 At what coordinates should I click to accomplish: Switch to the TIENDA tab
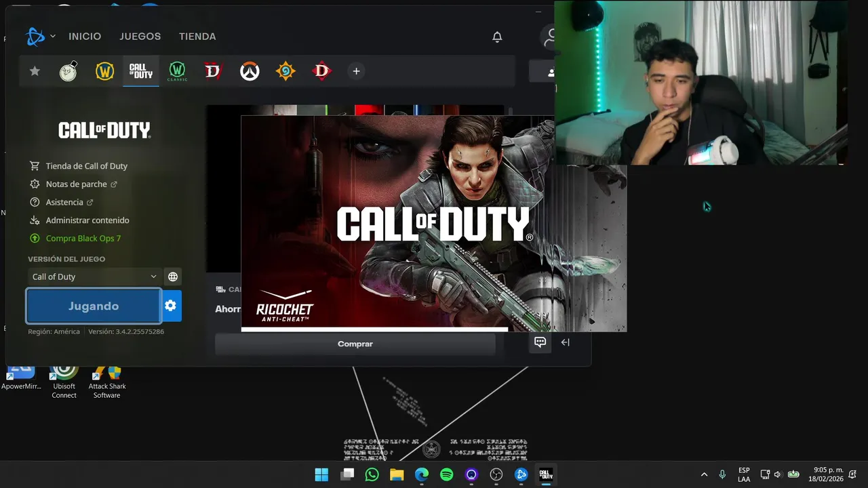click(x=197, y=37)
